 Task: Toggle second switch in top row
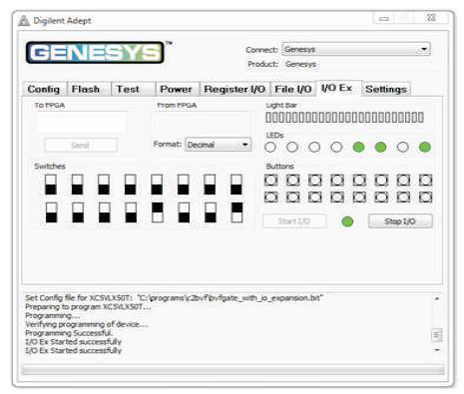click(77, 184)
